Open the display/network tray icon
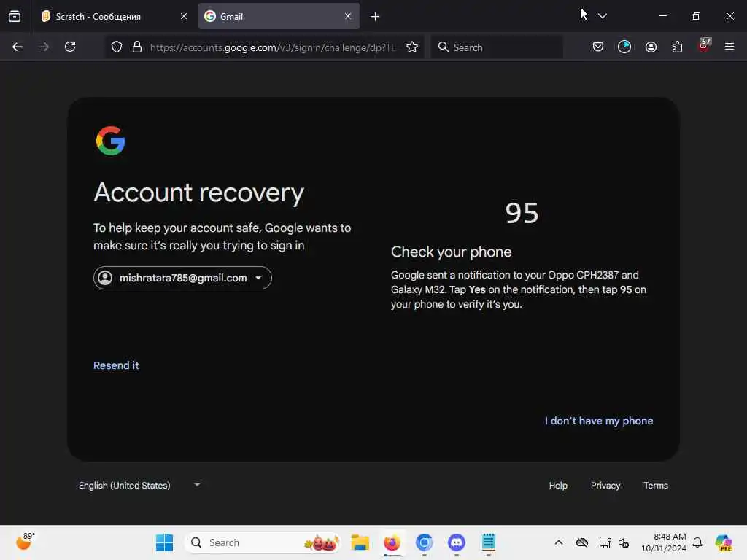This screenshot has height=560, width=747. coord(605,542)
